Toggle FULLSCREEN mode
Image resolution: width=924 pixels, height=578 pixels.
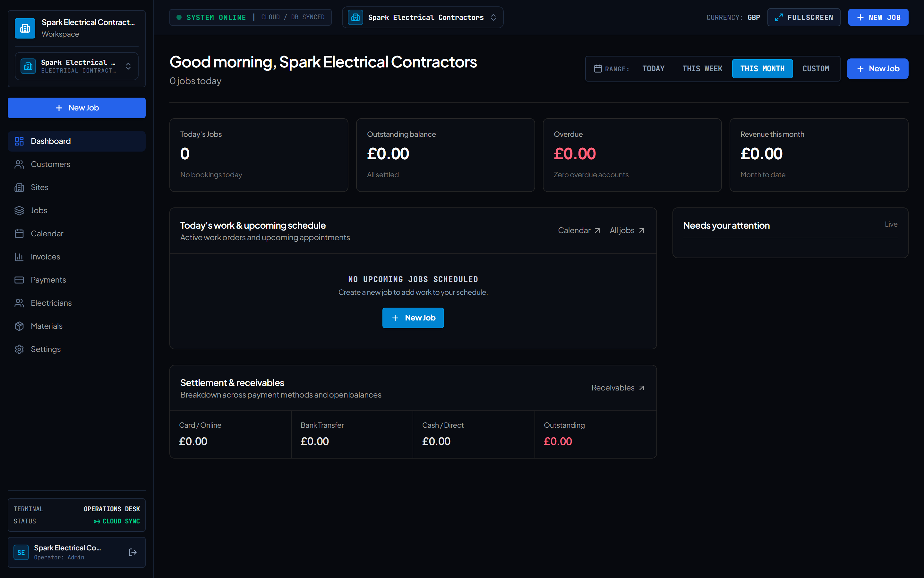coord(804,17)
